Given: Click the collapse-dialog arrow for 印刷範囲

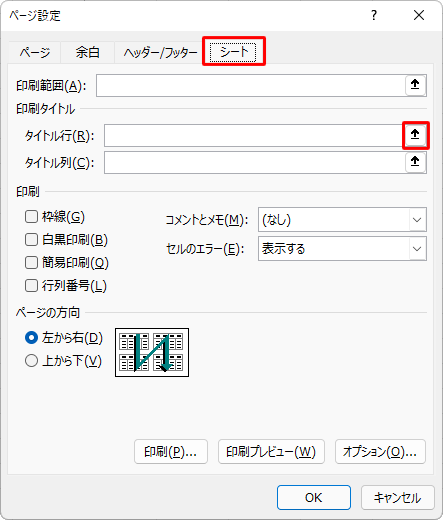Looking at the screenshot, I should (x=415, y=85).
